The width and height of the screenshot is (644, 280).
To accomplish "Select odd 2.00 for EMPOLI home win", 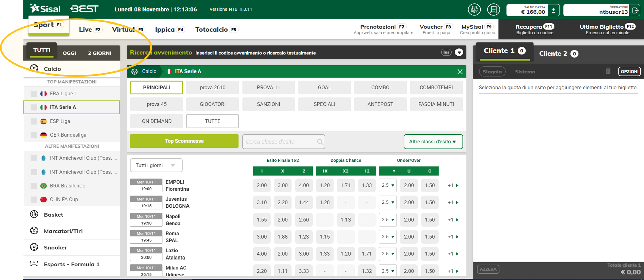I will [x=262, y=185].
